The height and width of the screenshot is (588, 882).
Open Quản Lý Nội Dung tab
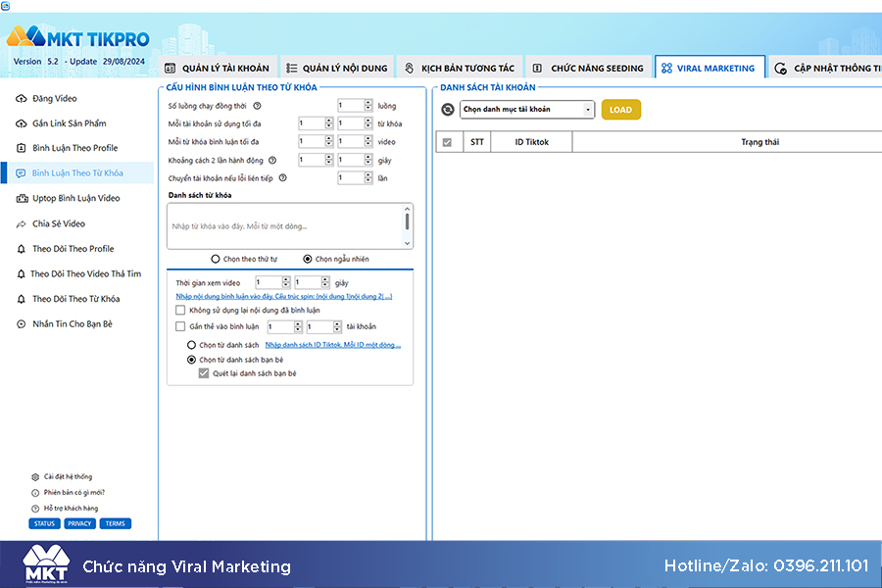pos(337,68)
